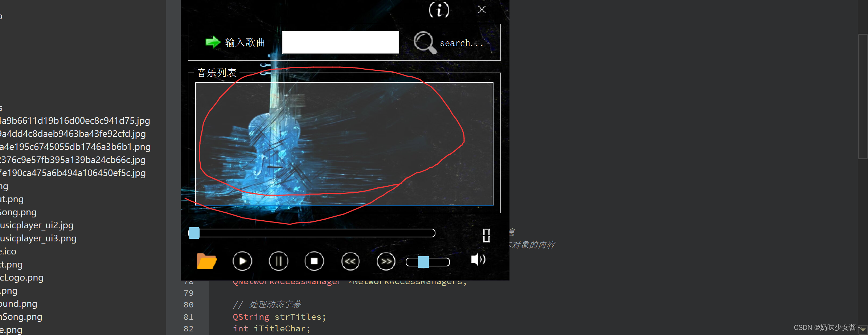Select the "usicplayer_ui3.png" file
868x335 pixels.
click(38, 238)
